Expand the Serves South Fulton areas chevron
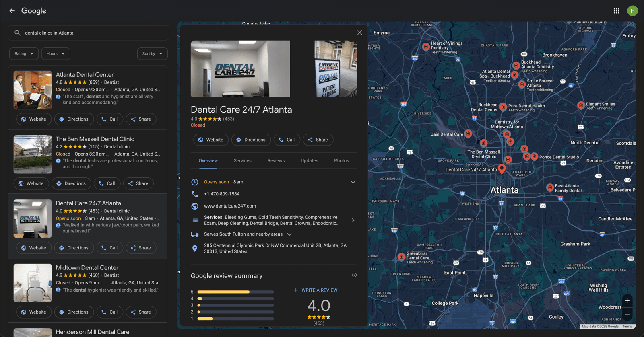This screenshot has height=337, width=644. coord(289,234)
